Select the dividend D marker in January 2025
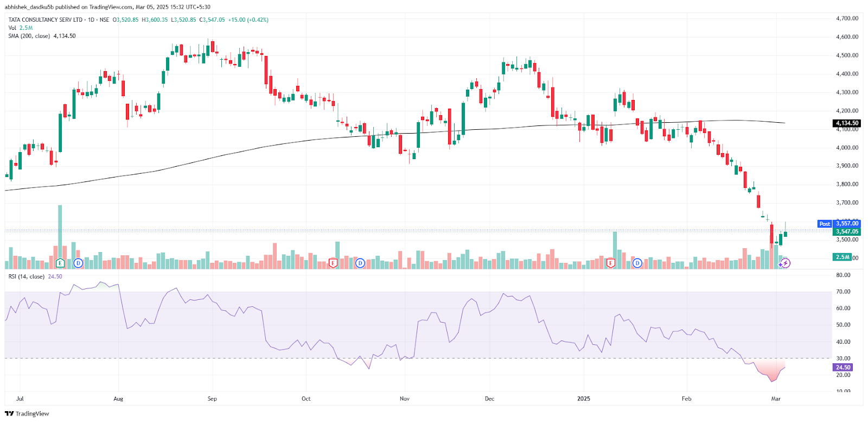Image resolution: width=868 pixels, height=422 pixels. (x=637, y=263)
